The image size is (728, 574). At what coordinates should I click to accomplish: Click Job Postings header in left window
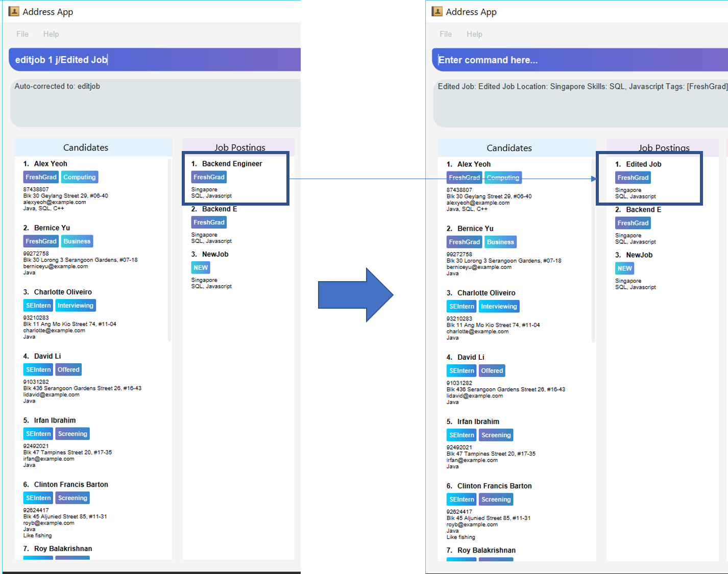[239, 147]
